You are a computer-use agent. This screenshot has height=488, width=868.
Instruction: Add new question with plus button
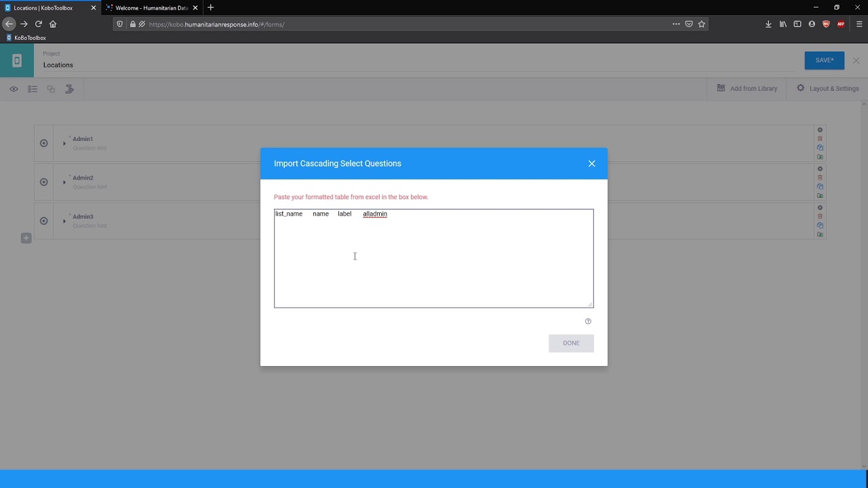tap(26, 238)
